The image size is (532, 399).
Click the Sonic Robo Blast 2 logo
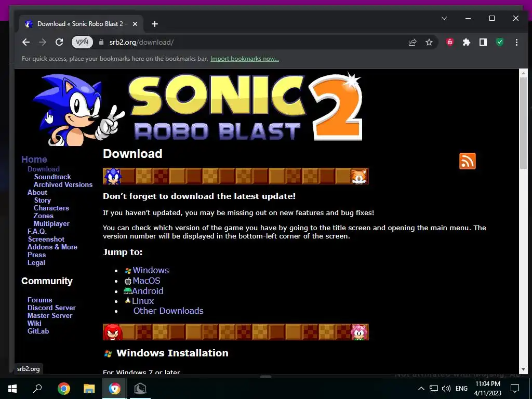198,109
